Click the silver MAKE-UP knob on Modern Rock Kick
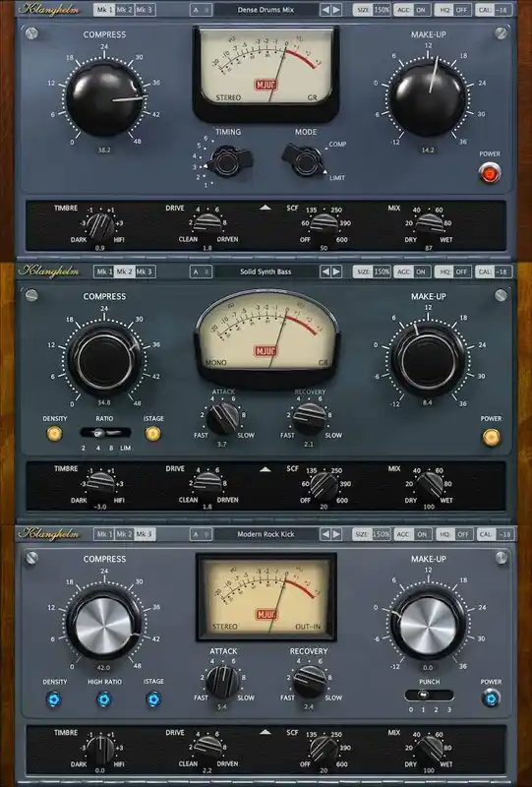This screenshot has width=532, height=787. click(x=428, y=625)
